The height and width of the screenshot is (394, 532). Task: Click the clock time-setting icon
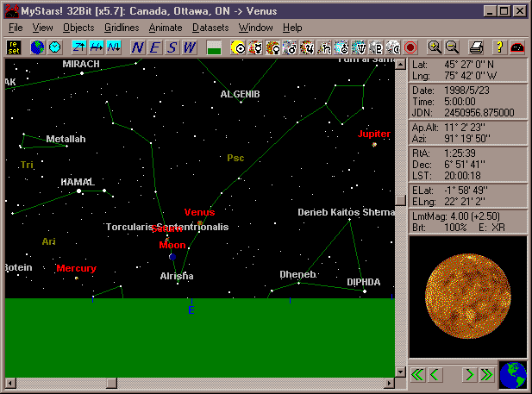[x=54, y=47]
